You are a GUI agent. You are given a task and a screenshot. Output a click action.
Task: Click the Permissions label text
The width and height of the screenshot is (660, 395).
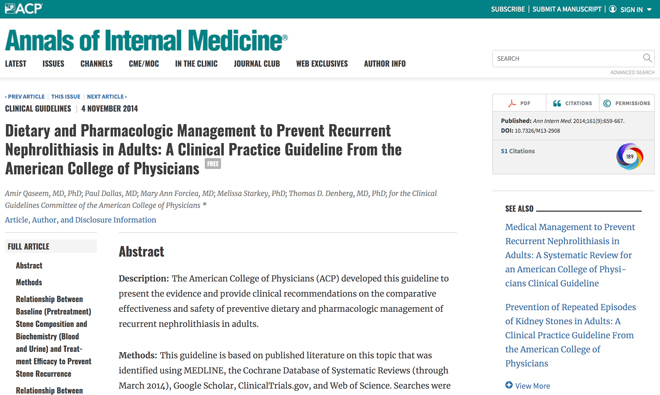point(633,103)
